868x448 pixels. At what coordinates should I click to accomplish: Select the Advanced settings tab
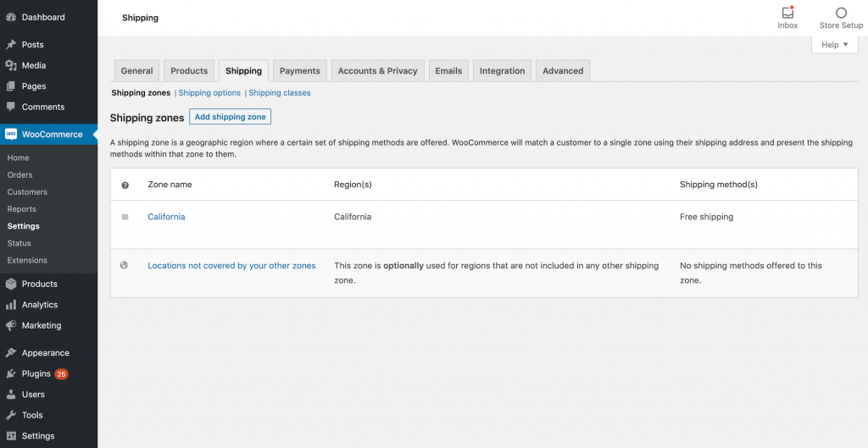(x=563, y=71)
